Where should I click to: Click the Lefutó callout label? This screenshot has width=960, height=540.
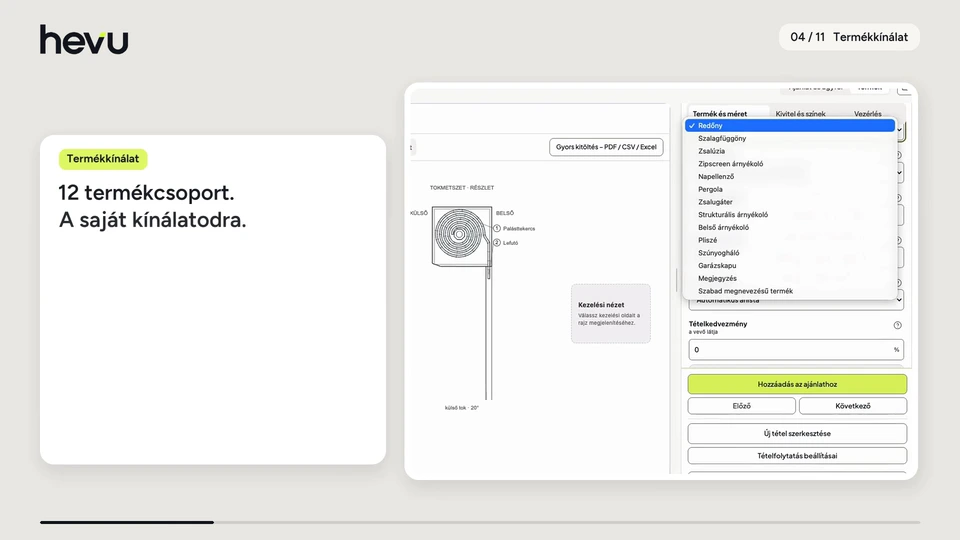point(510,243)
